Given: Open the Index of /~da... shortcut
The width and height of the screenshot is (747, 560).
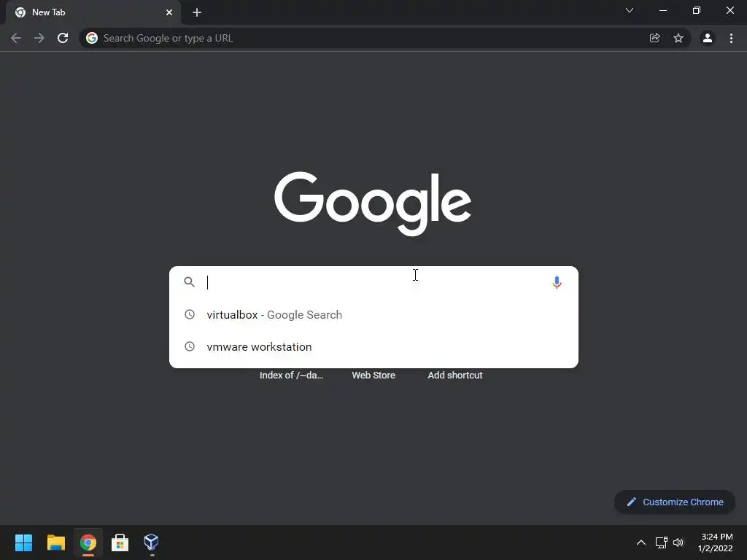Looking at the screenshot, I should [291, 376].
